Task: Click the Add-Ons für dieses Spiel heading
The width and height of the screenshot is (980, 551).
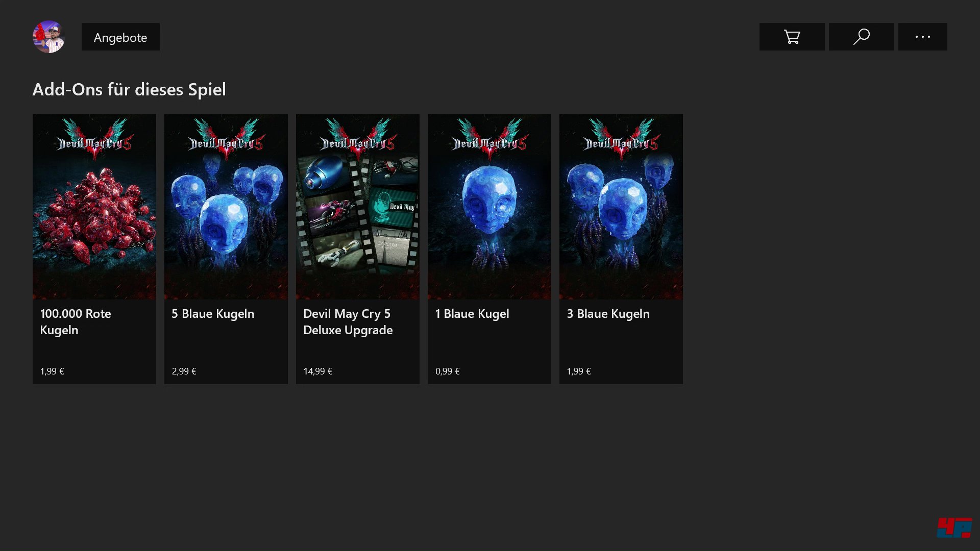Action: coord(129,89)
